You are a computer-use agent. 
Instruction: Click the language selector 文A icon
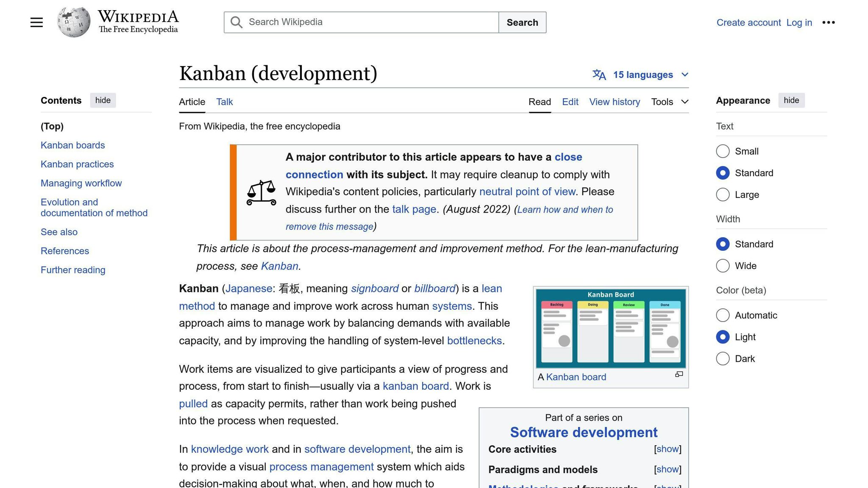click(x=600, y=75)
